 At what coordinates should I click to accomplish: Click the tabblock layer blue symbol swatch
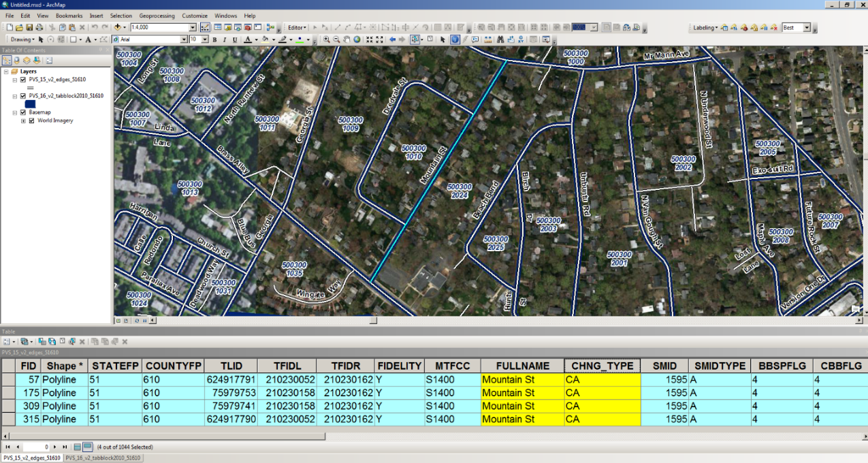(30, 104)
